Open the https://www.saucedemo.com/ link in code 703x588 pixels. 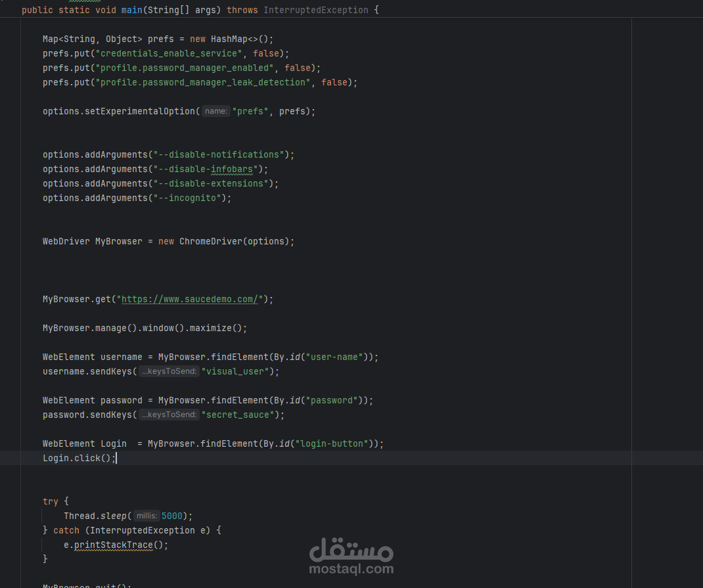(x=190, y=299)
